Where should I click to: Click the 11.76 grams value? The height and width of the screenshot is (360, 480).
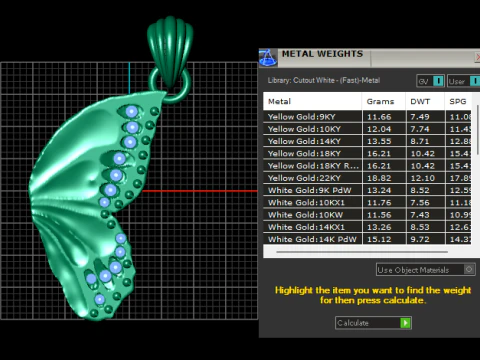click(379, 203)
